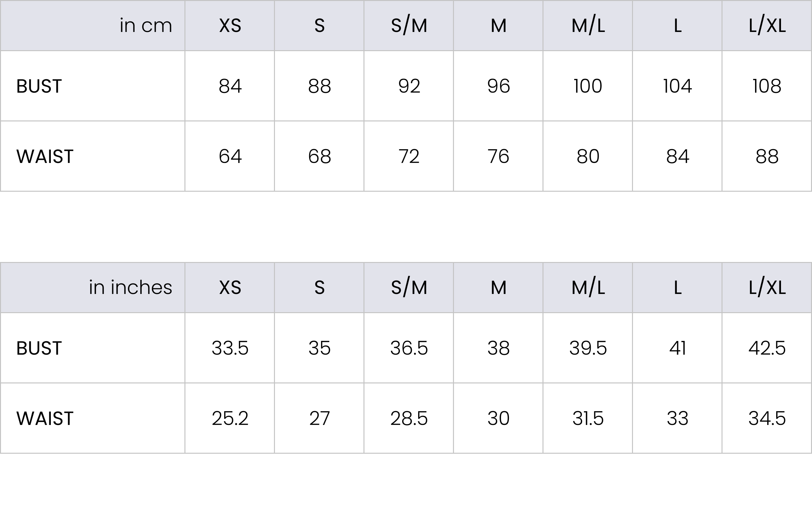Click the waist value 64

point(230,157)
